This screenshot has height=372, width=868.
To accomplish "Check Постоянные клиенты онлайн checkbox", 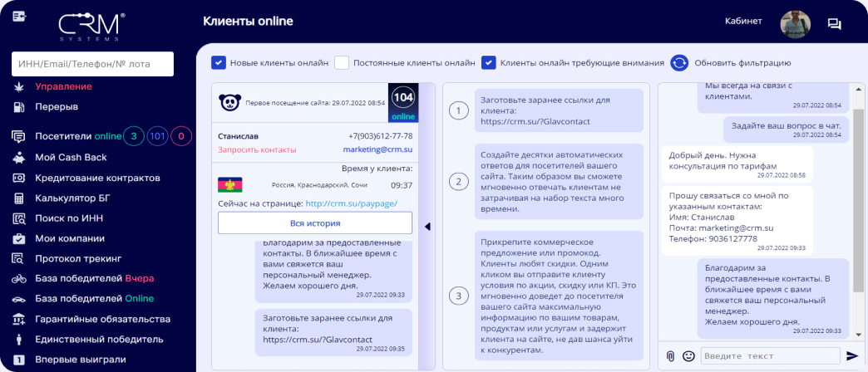I will point(342,62).
